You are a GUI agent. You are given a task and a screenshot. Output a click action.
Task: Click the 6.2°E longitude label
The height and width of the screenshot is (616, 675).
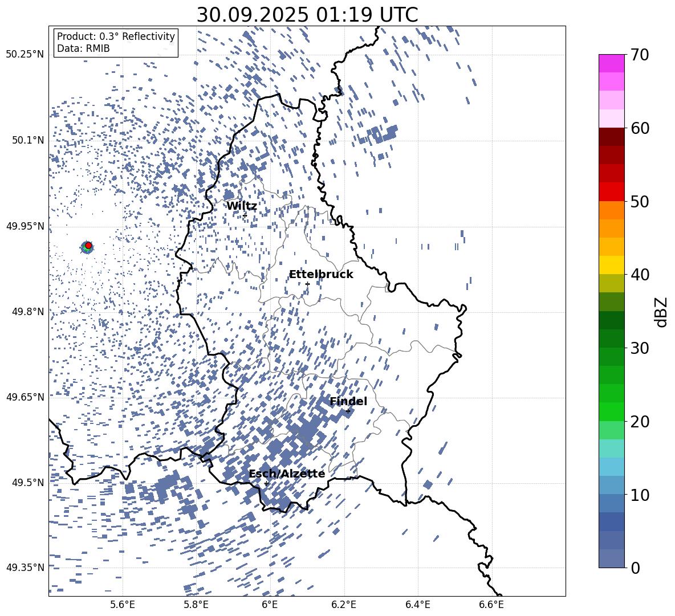point(344,605)
